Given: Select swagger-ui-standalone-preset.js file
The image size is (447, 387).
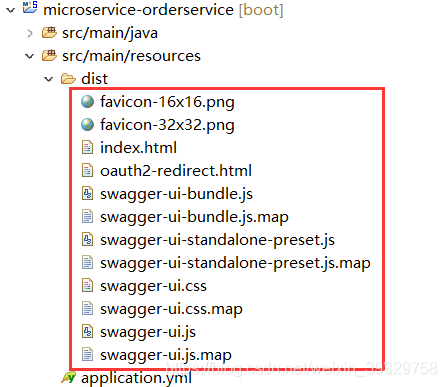Looking at the screenshot, I should tap(217, 240).
